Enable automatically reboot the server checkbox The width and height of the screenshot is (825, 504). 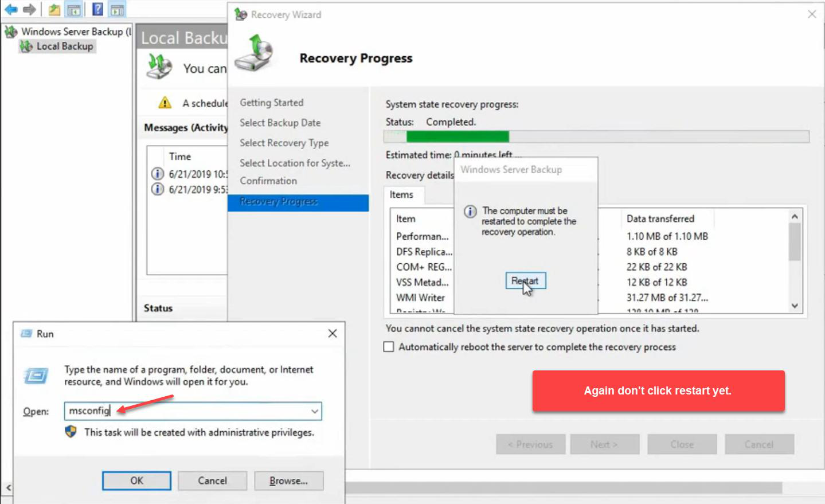pyautogui.click(x=389, y=347)
